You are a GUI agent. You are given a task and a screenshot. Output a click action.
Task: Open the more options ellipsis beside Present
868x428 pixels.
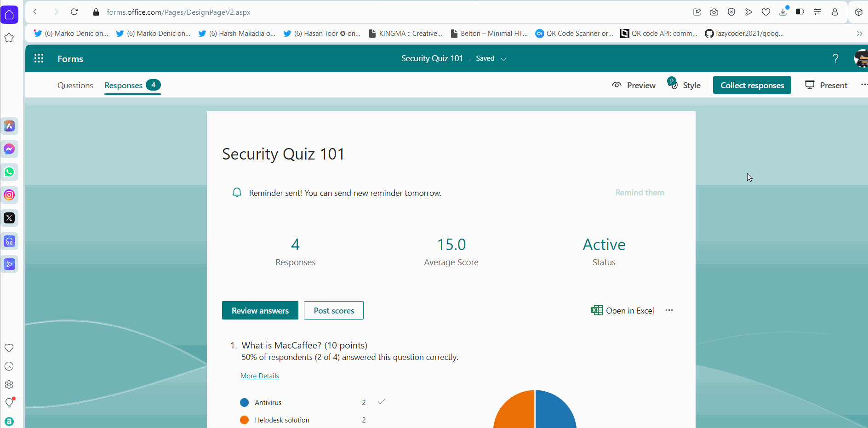click(864, 85)
